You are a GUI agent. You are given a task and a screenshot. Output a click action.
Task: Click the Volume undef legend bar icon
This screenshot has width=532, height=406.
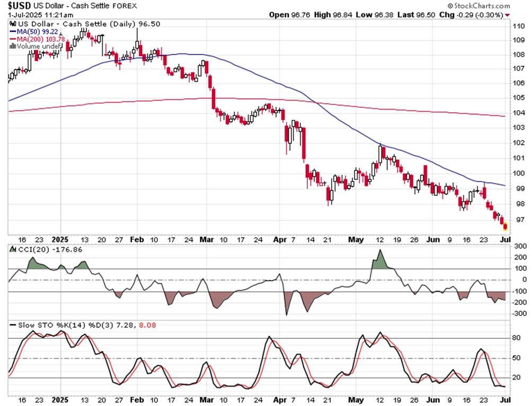click(x=13, y=47)
